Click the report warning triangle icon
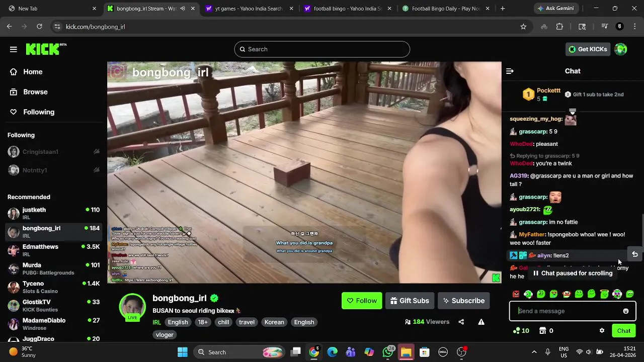The image size is (644, 362). point(481,322)
